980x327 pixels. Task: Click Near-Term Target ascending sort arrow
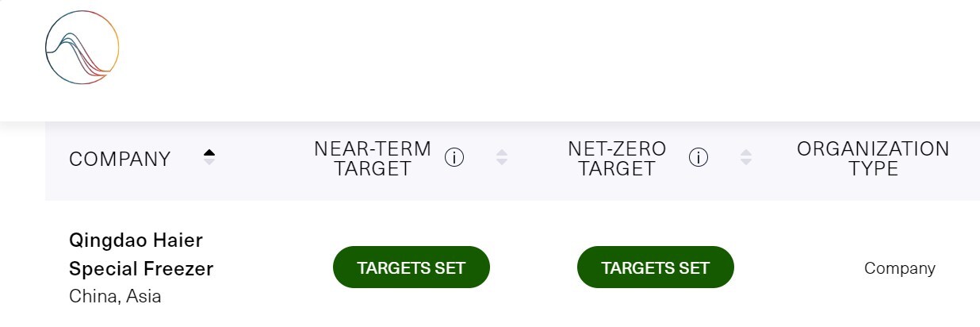tap(501, 153)
